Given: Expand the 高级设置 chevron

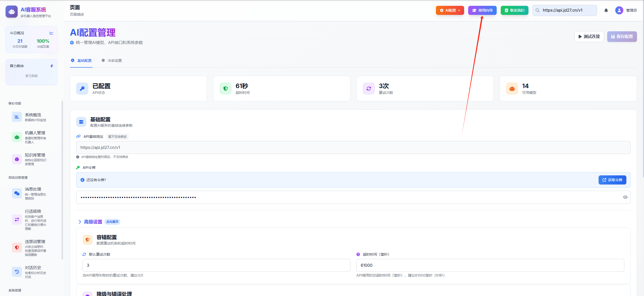Looking at the screenshot, I should 80,222.
